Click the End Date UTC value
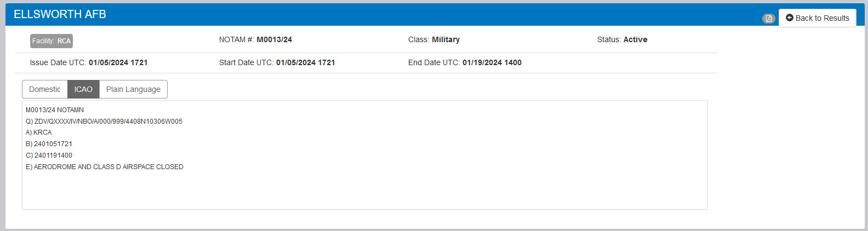This screenshot has width=868, height=231. coord(492,62)
